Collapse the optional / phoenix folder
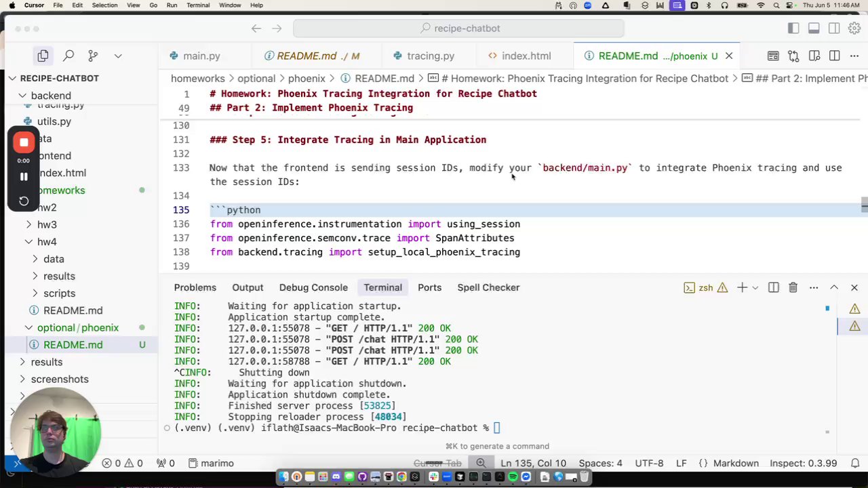The width and height of the screenshot is (868, 488). tap(77, 327)
